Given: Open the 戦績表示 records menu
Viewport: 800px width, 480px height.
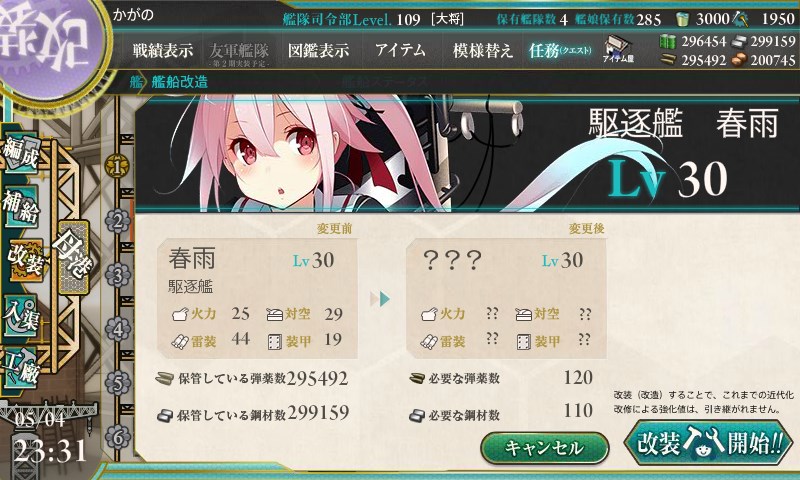Looking at the screenshot, I should click(163, 50).
